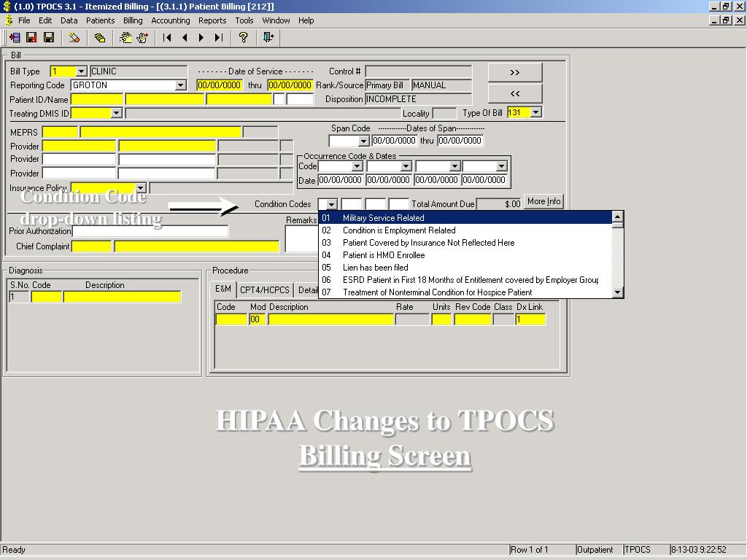
Task: Click the Prior Authorization input field
Action: tap(150, 231)
